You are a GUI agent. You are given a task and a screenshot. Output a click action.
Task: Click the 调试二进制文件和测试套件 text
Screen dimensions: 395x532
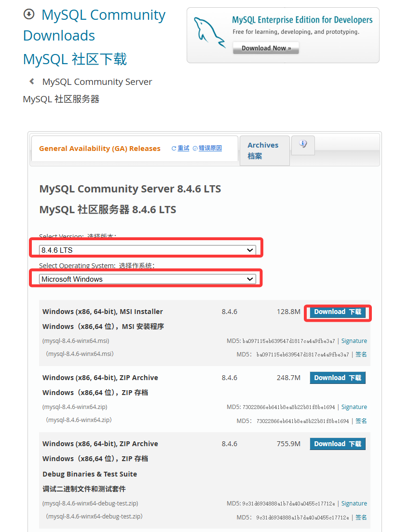point(84,489)
